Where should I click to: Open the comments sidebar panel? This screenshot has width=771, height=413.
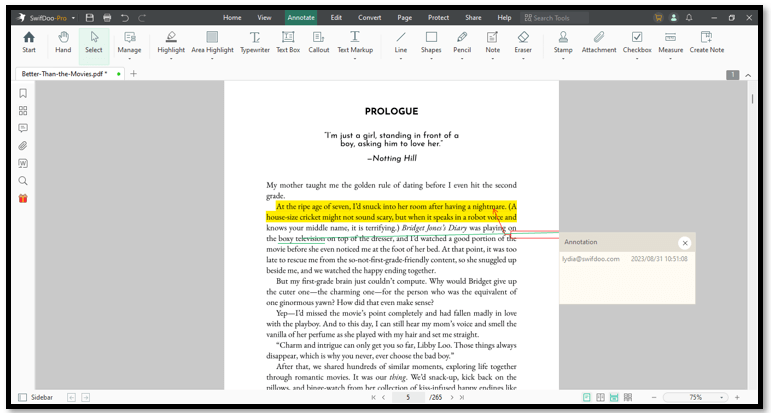coord(23,128)
